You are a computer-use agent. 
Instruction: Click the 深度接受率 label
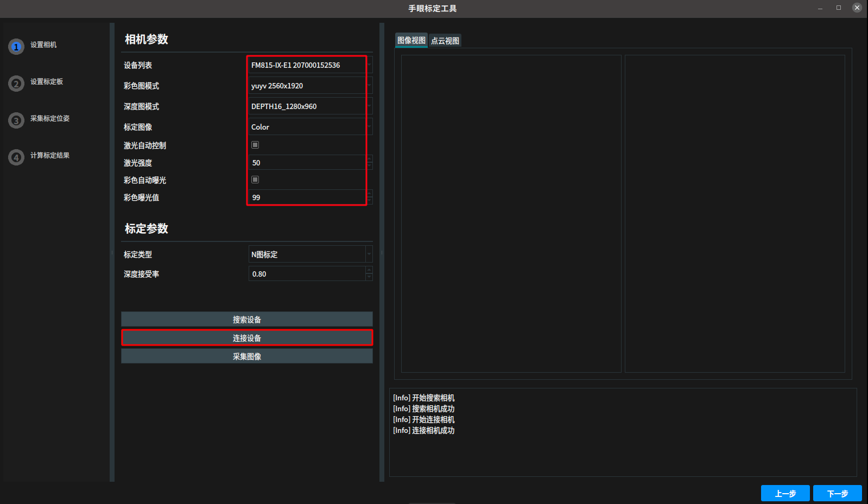point(141,274)
